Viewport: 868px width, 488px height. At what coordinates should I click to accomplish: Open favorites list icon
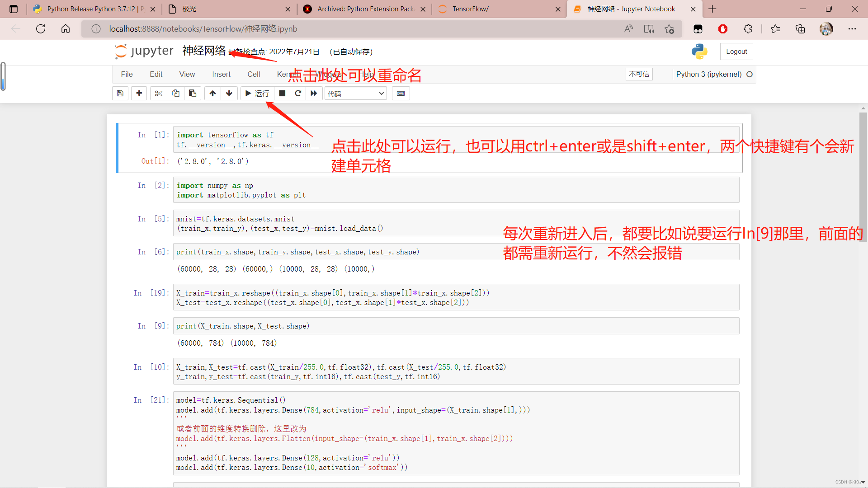tap(775, 29)
